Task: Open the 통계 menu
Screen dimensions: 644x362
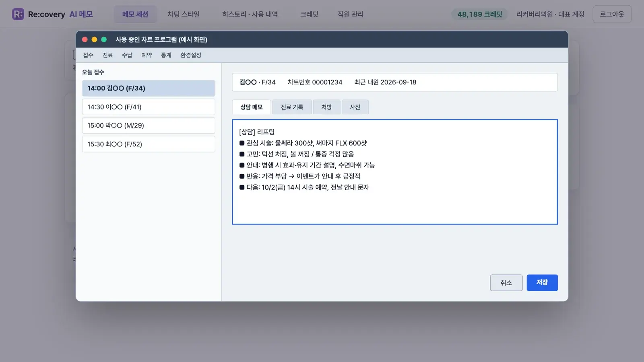Action: (166, 55)
